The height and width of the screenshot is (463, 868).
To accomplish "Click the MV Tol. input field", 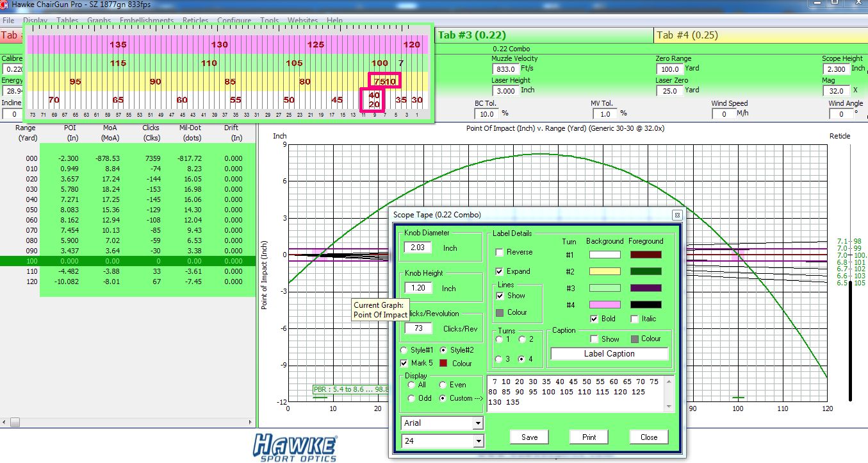I will pyautogui.click(x=603, y=114).
